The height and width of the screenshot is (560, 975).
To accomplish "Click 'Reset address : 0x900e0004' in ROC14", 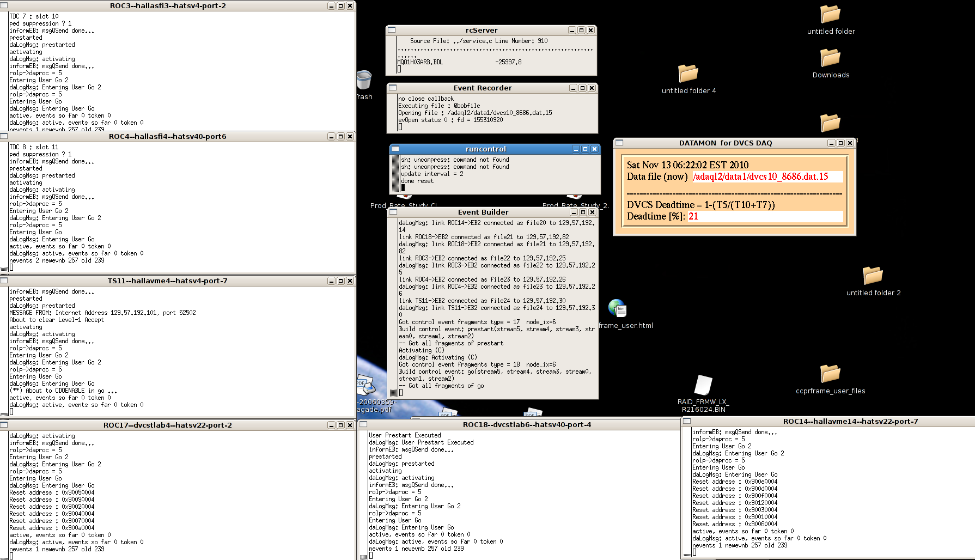I will pyautogui.click(x=735, y=482).
